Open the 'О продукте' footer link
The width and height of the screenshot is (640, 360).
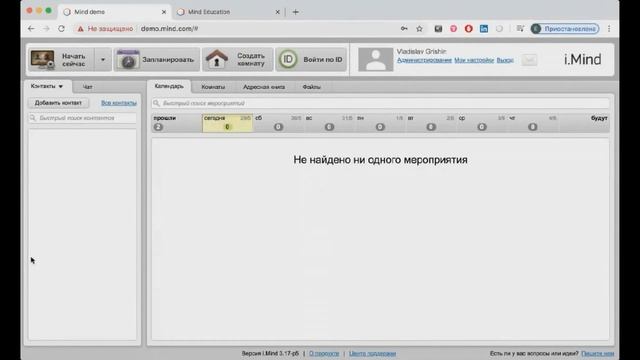pyautogui.click(x=324, y=353)
